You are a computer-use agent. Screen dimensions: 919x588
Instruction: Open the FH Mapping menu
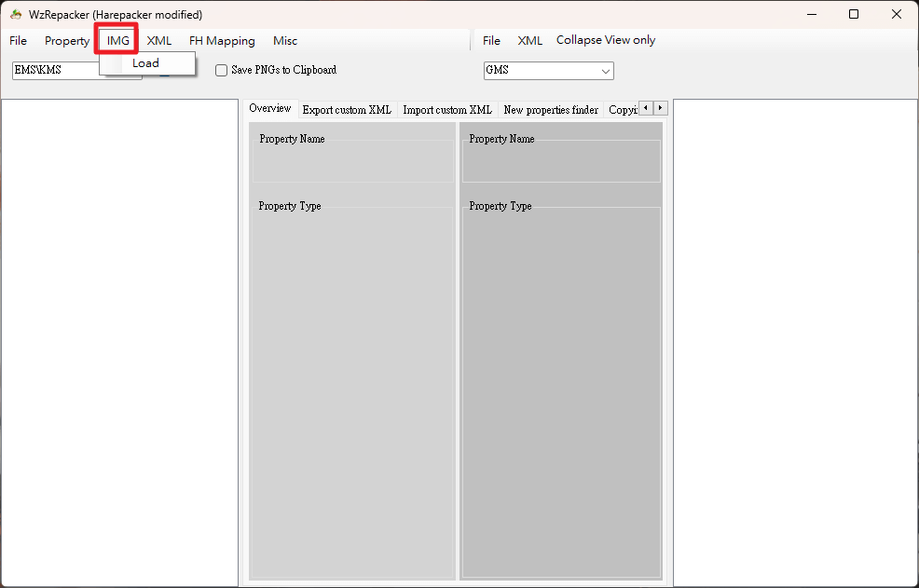tap(222, 40)
